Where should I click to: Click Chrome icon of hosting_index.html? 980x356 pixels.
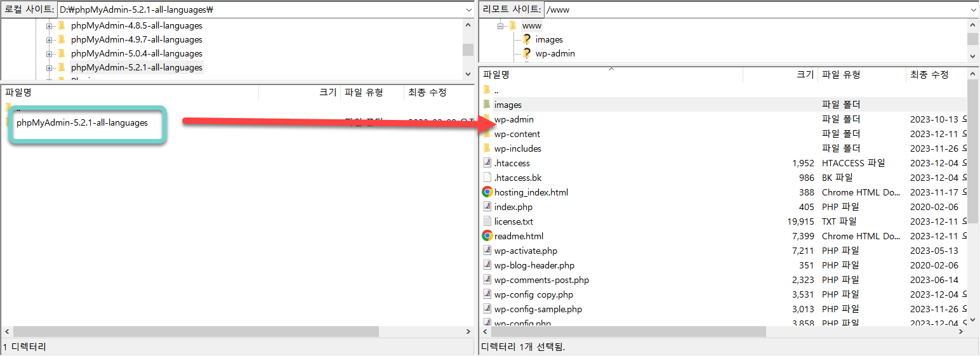click(487, 192)
